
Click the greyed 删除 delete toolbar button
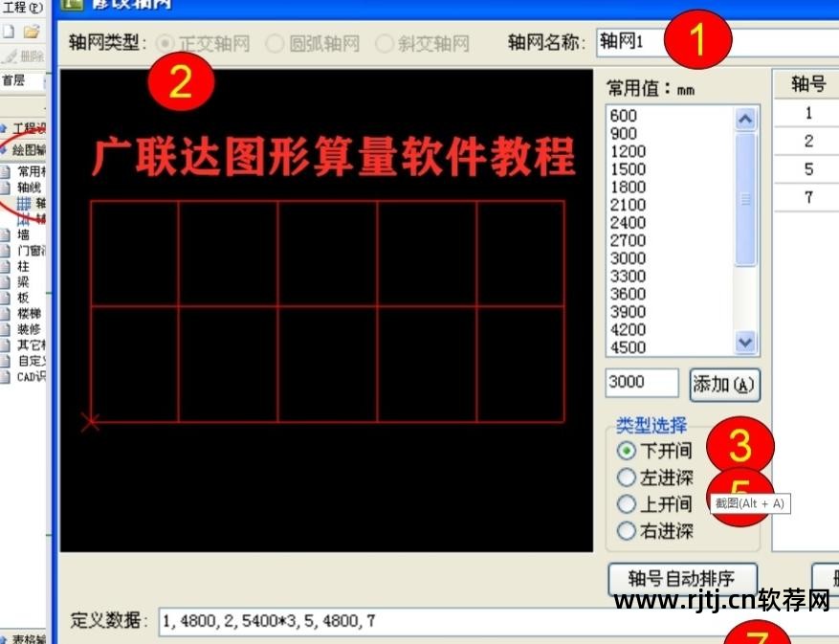pyautogui.click(x=24, y=56)
